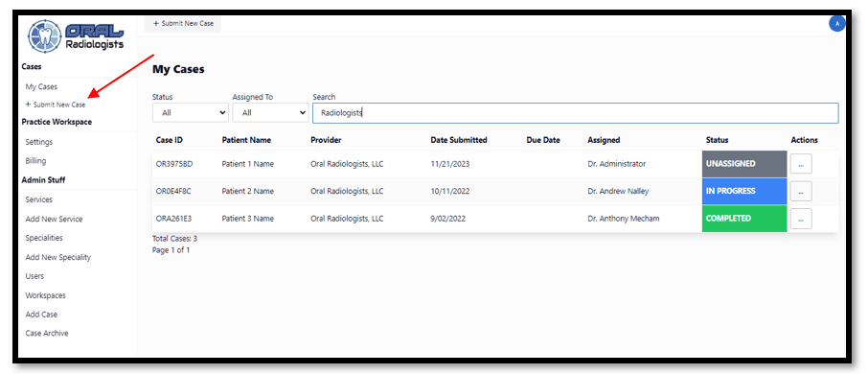Select Add New Service
This screenshot has width=868, height=374.
(55, 219)
